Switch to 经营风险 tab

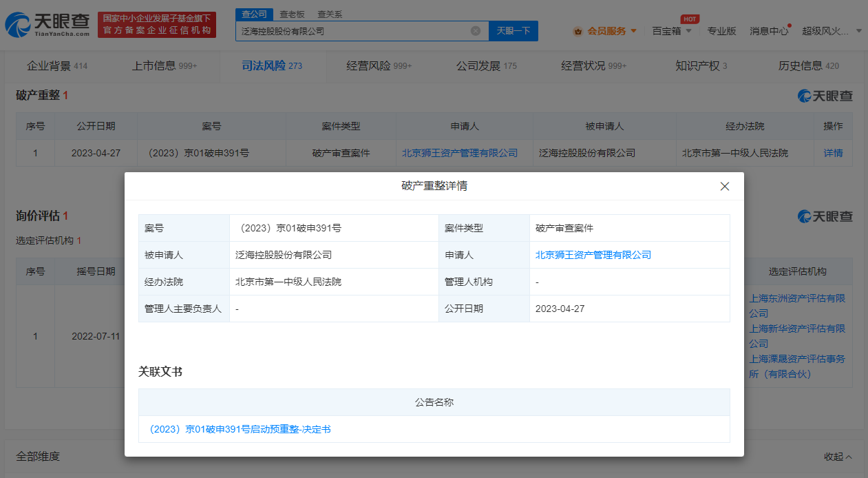379,66
